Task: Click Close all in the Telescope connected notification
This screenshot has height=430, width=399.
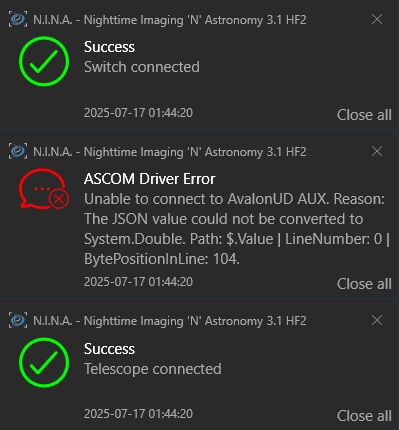Action: point(364,416)
